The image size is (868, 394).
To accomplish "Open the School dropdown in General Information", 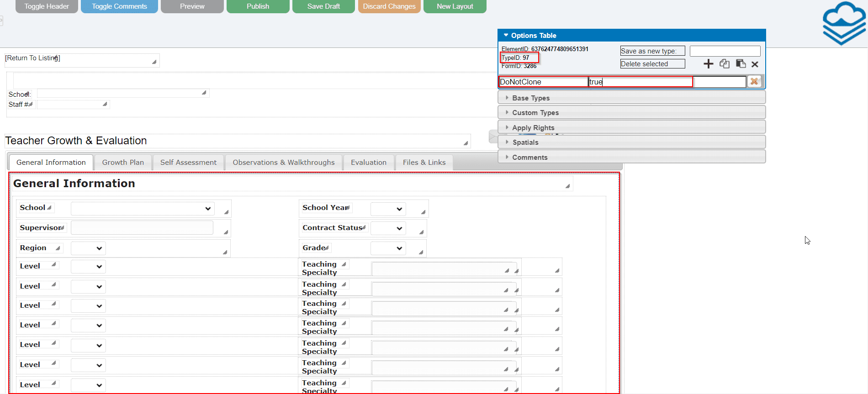I will (x=143, y=208).
